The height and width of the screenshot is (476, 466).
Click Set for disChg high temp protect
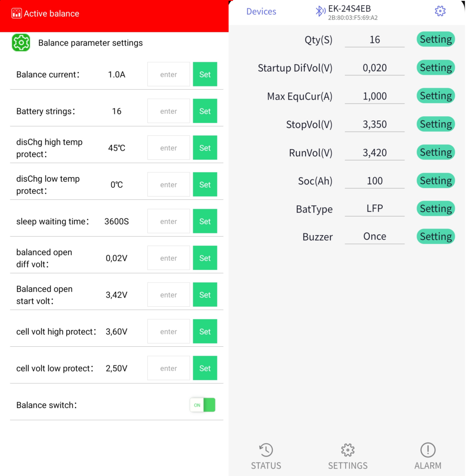point(205,148)
